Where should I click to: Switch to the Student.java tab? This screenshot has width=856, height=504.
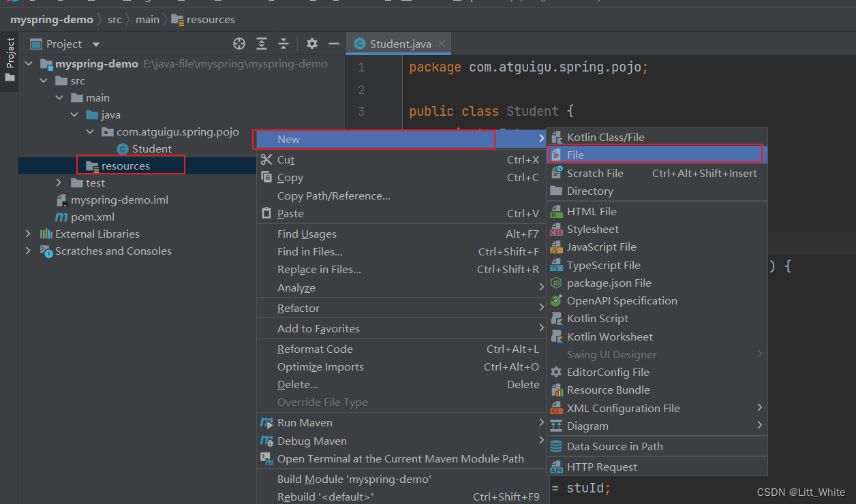(x=400, y=44)
